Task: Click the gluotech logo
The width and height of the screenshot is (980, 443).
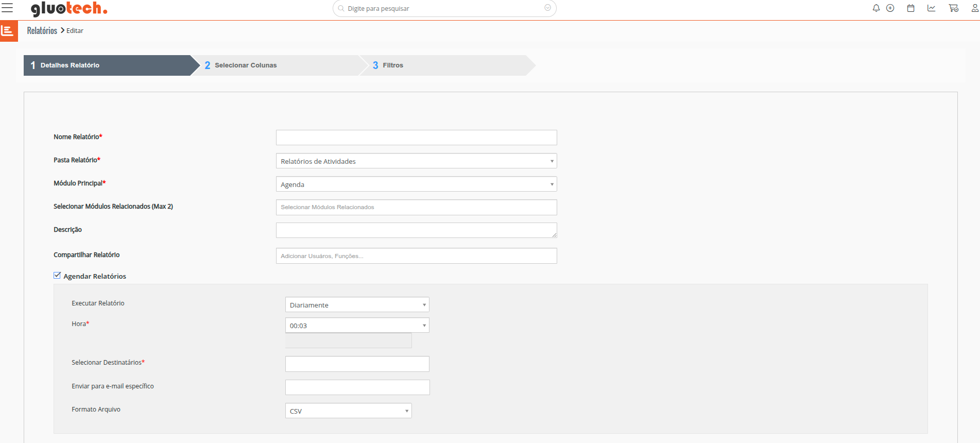Action: click(69, 9)
